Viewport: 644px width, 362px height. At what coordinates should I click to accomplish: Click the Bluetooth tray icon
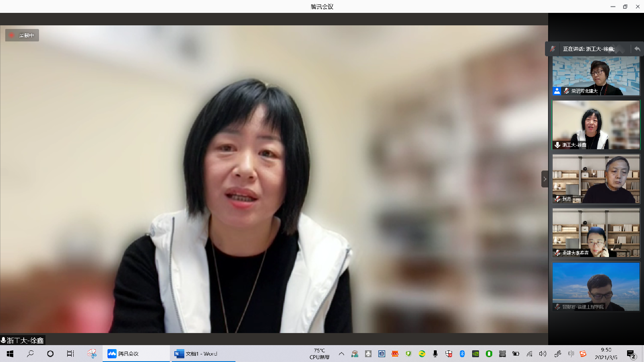pos(462,354)
